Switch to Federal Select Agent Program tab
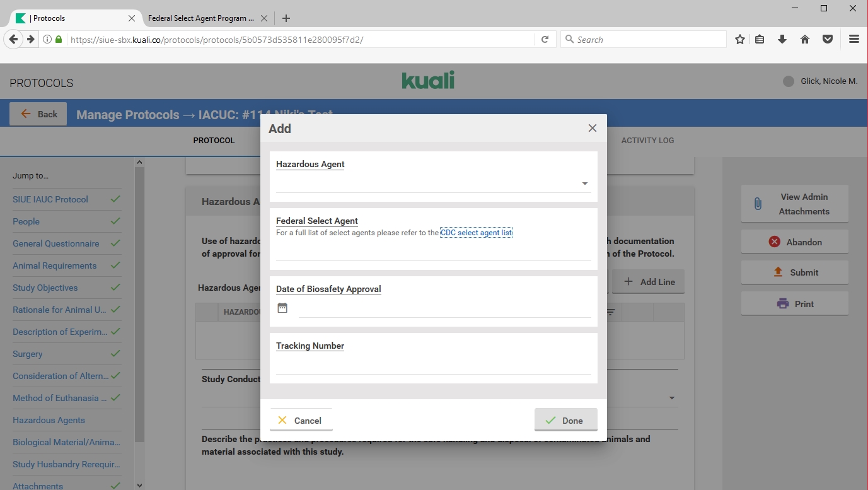This screenshot has width=868, height=490. 200,18
